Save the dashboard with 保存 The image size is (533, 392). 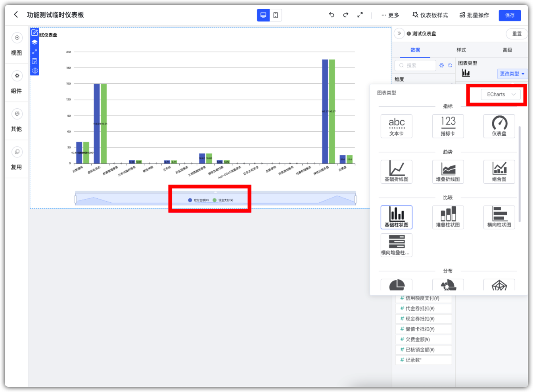[510, 15]
